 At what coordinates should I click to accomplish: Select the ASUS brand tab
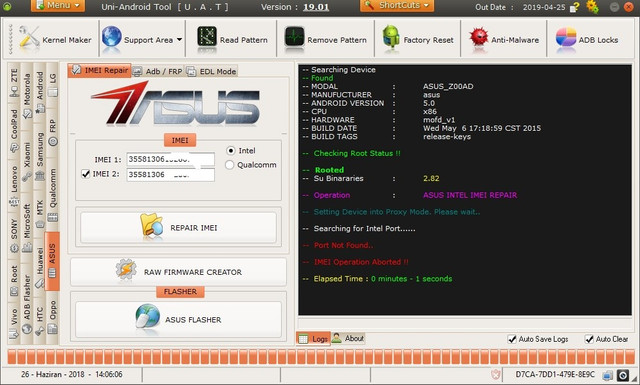(52, 260)
